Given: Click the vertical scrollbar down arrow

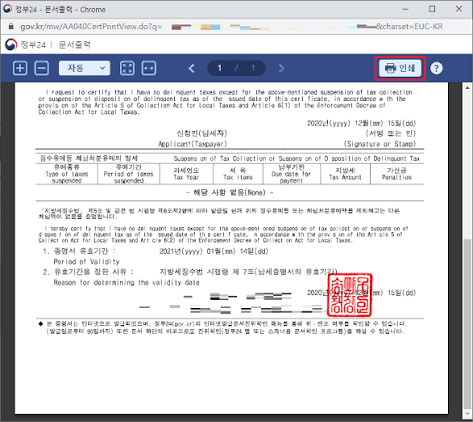Looking at the screenshot, I should tap(467, 414).
